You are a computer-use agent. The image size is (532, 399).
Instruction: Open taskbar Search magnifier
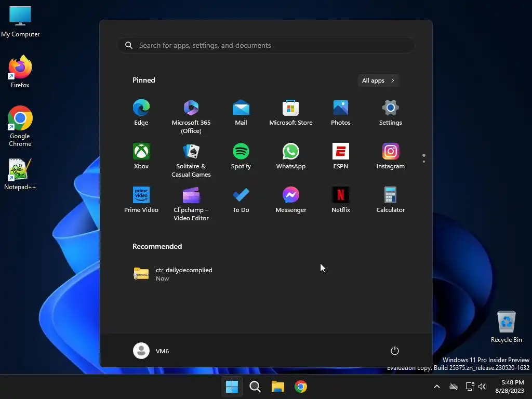[255, 387]
